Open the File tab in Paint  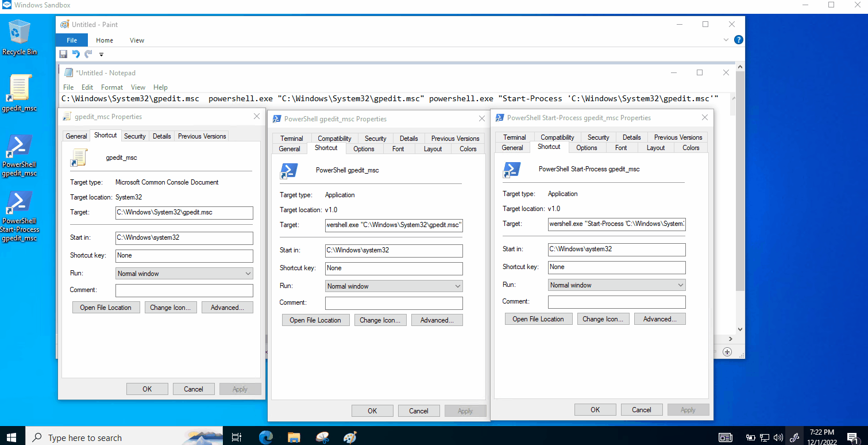point(72,40)
